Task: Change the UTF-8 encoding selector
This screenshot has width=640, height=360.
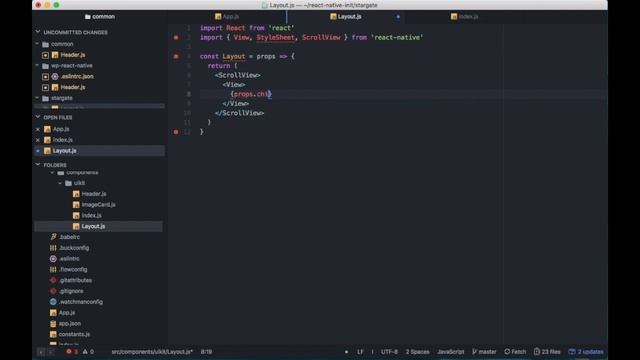Action: (x=389, y=351)
